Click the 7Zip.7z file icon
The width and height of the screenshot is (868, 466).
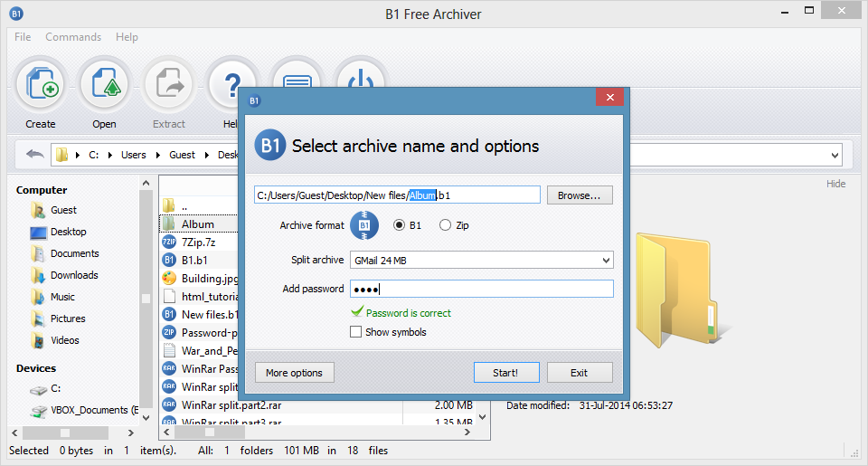(169, 243)
